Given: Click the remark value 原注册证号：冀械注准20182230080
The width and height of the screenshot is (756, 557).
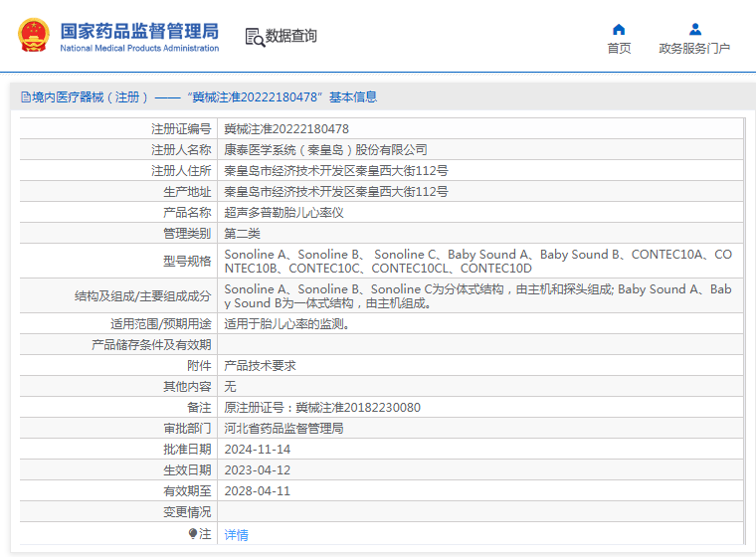Looking at the screenshot, I should (x=322, y=408).
